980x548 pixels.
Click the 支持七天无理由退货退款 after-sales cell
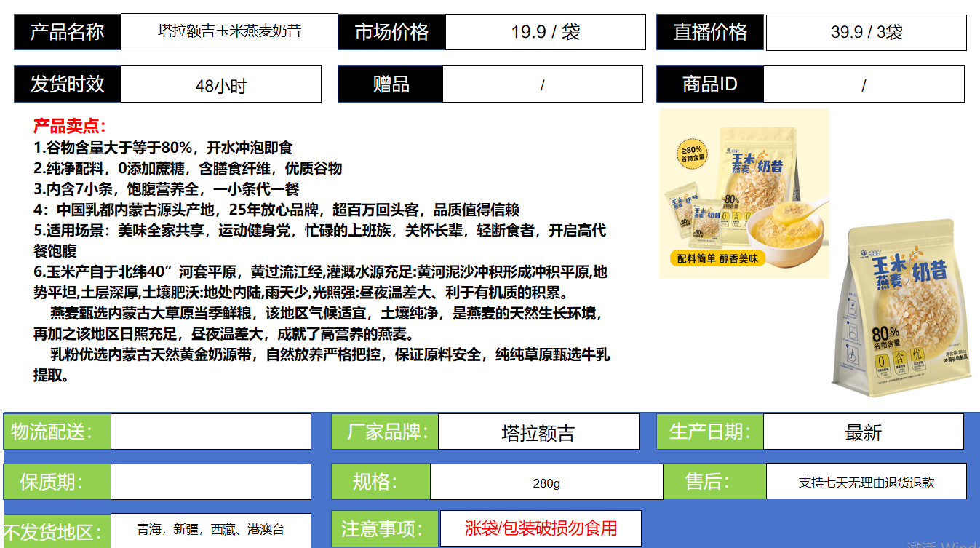point(866,482)
